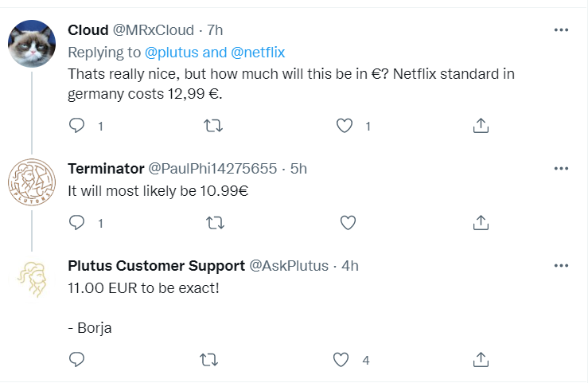588x383 pixels.
Task: Like the Plutus Customer Support tweet
Action: [341, 360]
